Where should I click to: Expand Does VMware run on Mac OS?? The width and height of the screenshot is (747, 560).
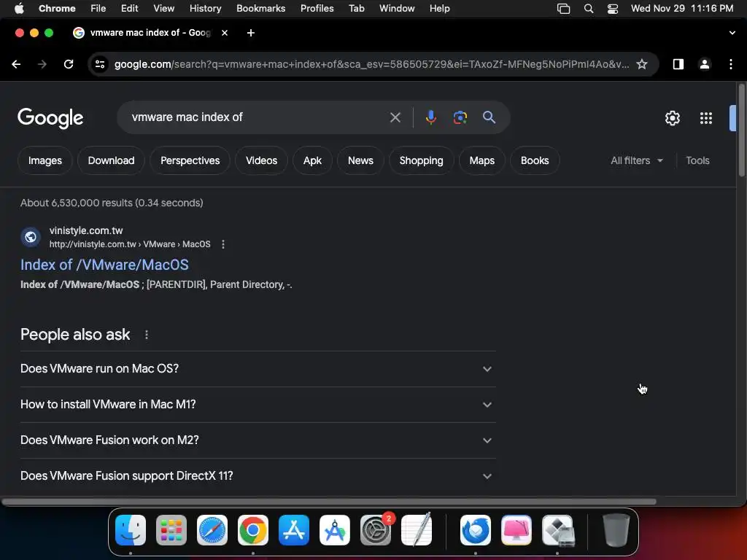(x=258, y=369)
